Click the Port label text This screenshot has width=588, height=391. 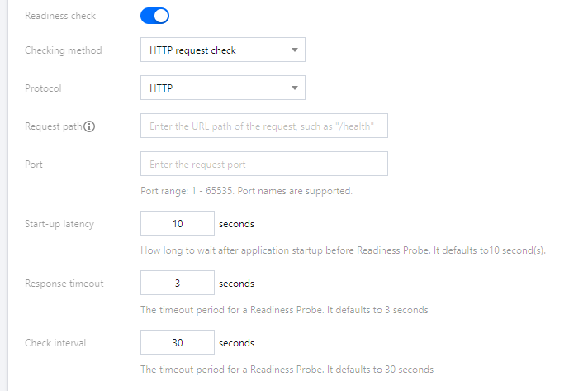click(34, 164)
